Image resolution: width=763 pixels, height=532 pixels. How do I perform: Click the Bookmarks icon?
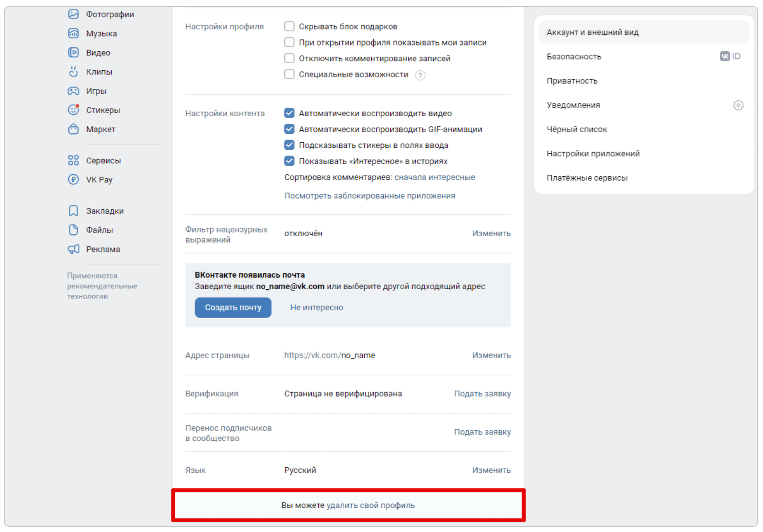tap(74, 211)
